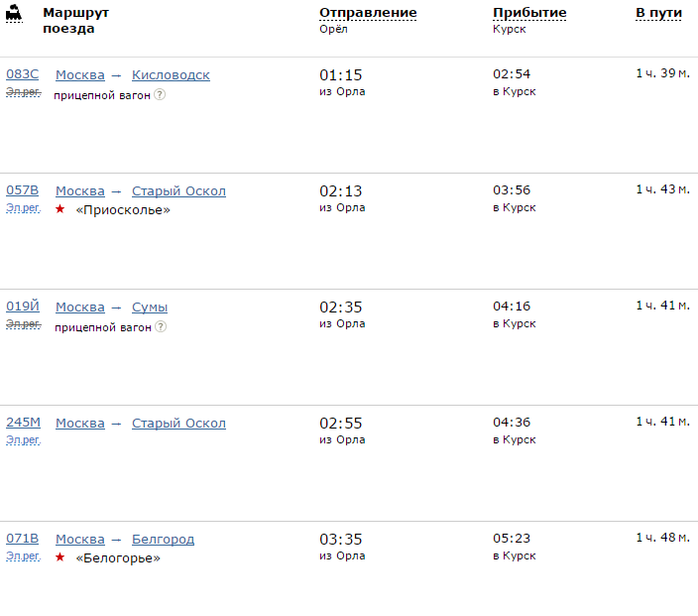Click Старый Оскол in the 057В row
Image resolution: width=698 pixels, height=616 pixels.
point(178,191)
